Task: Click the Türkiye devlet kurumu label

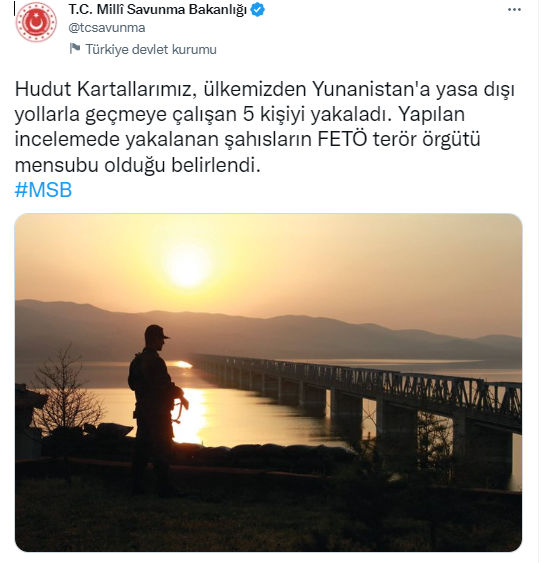Action: tap(151, 49)
